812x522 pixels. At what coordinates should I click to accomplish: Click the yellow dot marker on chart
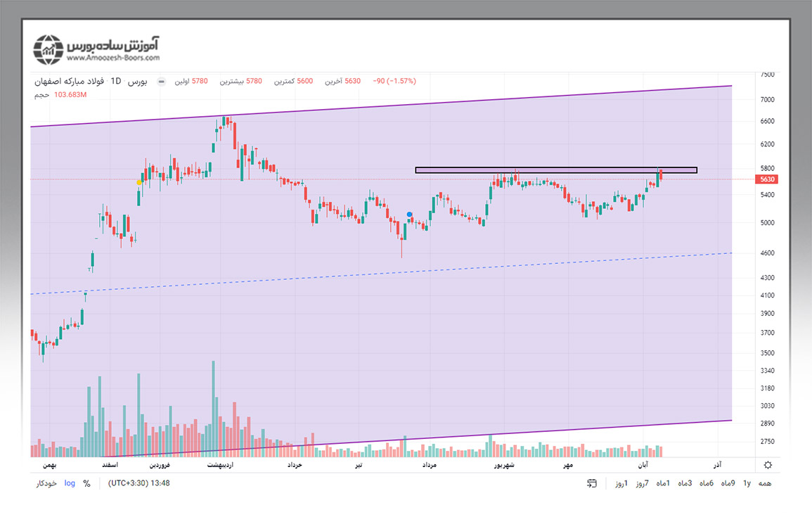click(139, 182)
